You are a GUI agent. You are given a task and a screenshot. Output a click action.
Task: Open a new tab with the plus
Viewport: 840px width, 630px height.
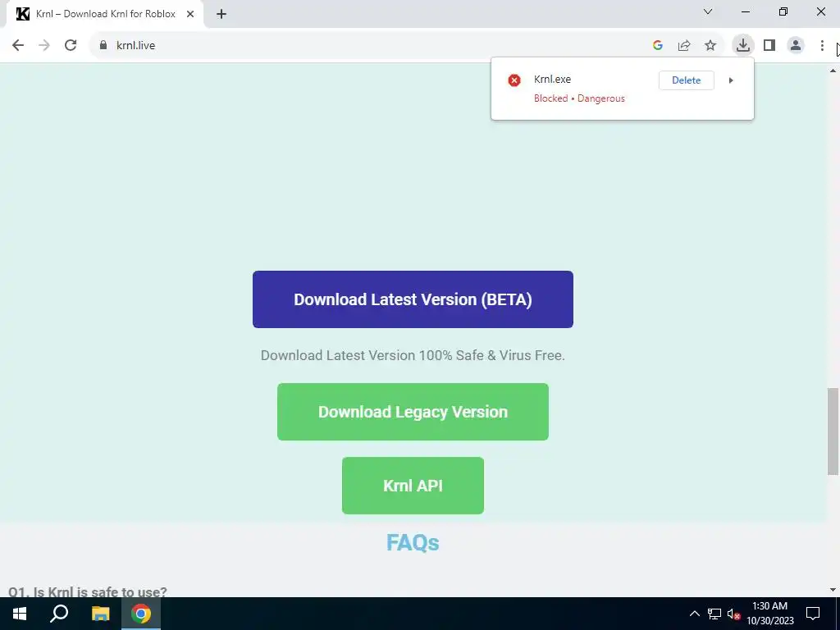(221, 14)
